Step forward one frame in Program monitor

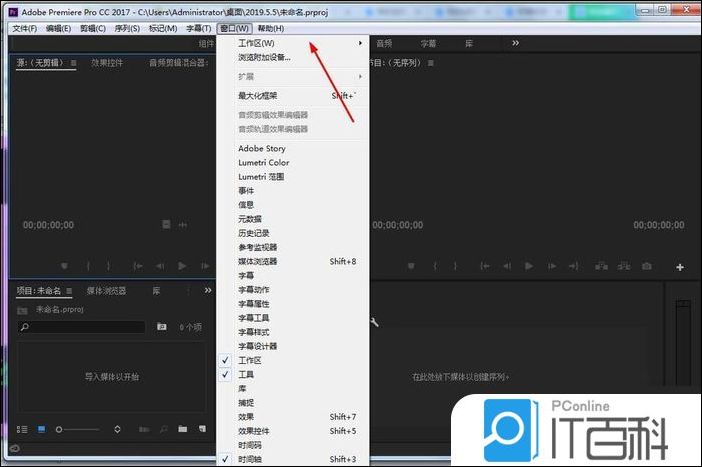[x=552, y=266]
